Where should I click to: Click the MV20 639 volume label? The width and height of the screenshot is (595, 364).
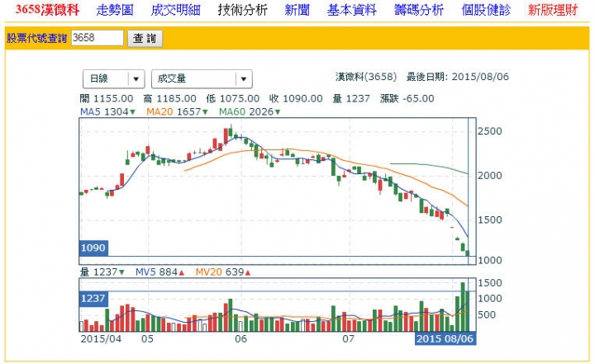pyautogui.click(x=223, y=272)
